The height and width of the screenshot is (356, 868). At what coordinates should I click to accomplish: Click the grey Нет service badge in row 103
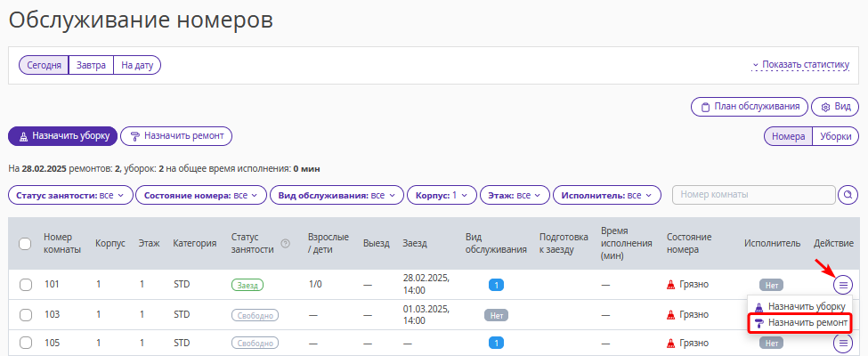pos(496,315)
